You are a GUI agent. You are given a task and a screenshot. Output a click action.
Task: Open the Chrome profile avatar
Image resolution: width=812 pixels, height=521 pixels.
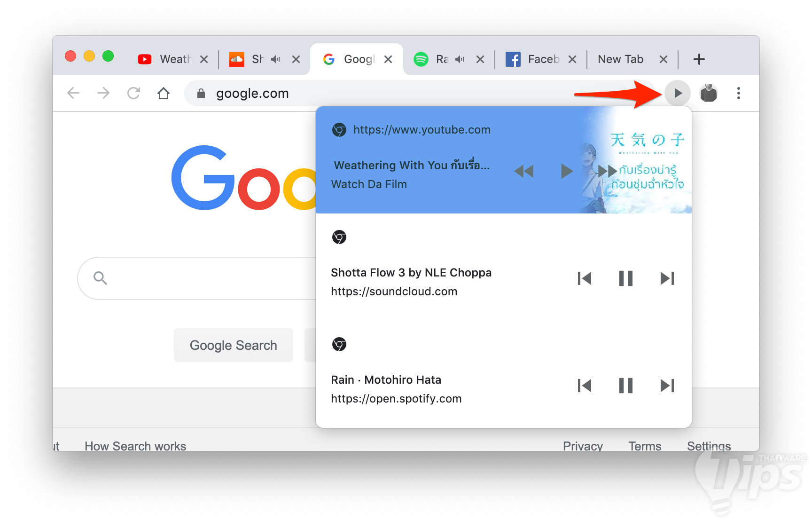coord(708,93)
